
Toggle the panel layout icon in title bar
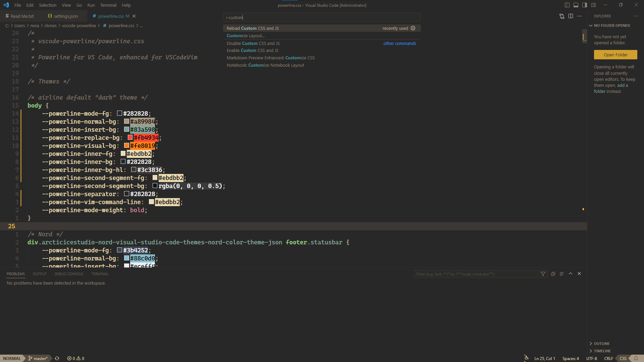(576, 5)
